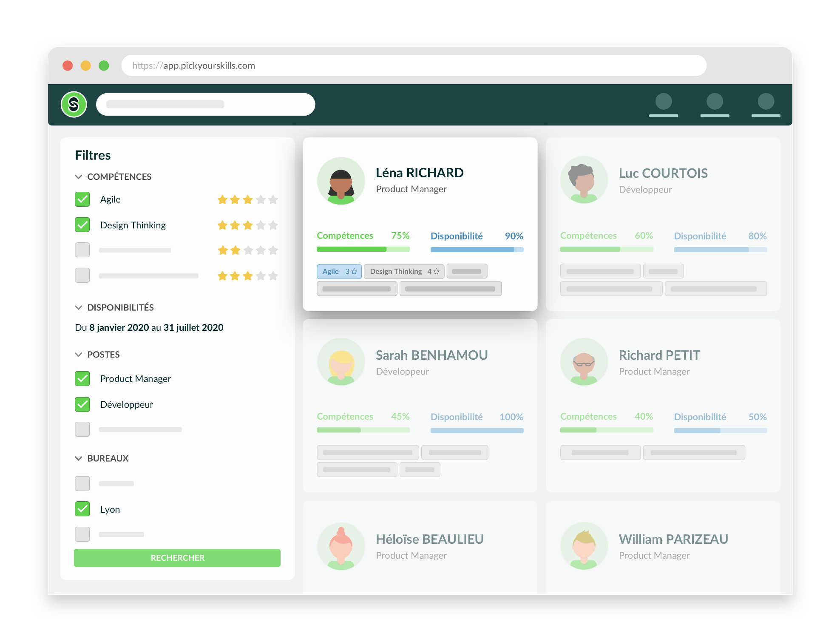Click Léna RICHARD's Disponibilité 90% bar
Image resolution: width=840 pixels, height=642 pixels.
pos(477,250)
